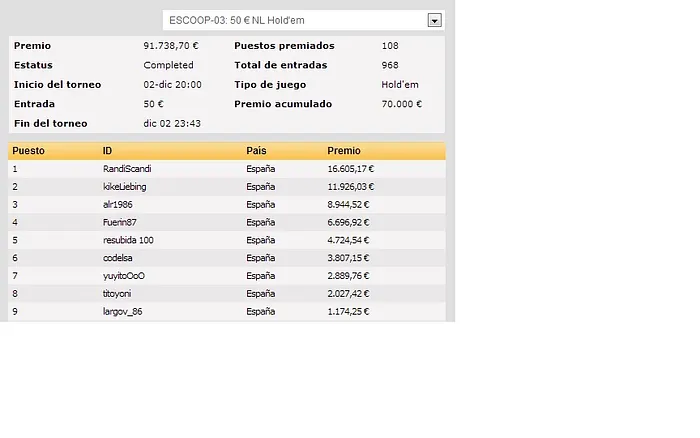The width and height of the screenshot is (700, 438).
Task: Select the prize 4.724,54 €
Action: click(x=348, y=240)
